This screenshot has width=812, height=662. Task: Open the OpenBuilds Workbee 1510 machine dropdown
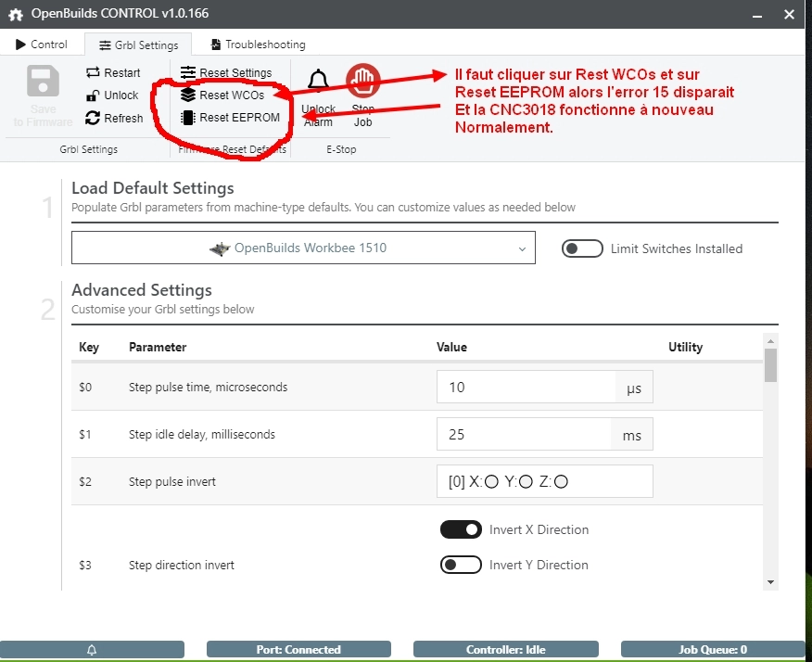(x=303, y=248)
